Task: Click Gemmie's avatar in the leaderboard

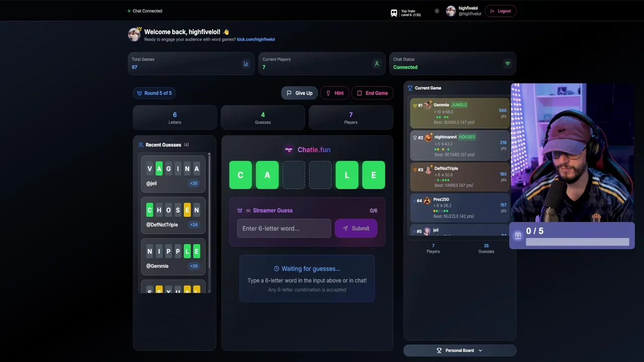Action: click(428, 105)
